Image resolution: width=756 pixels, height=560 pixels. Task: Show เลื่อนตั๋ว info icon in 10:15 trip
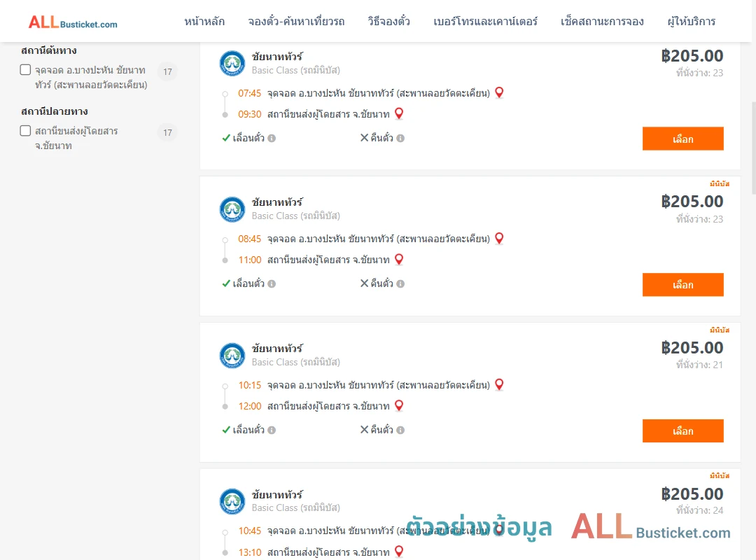[272, 430]
